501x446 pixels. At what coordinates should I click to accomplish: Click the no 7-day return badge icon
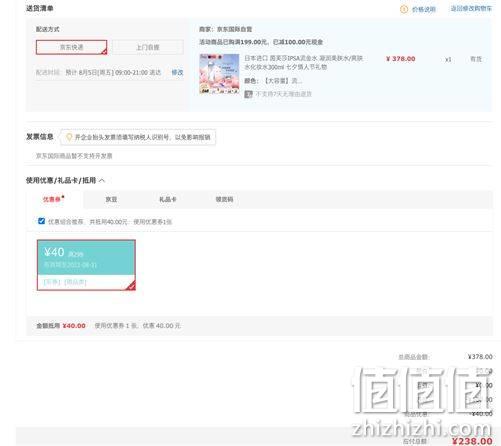click(248, 94)
